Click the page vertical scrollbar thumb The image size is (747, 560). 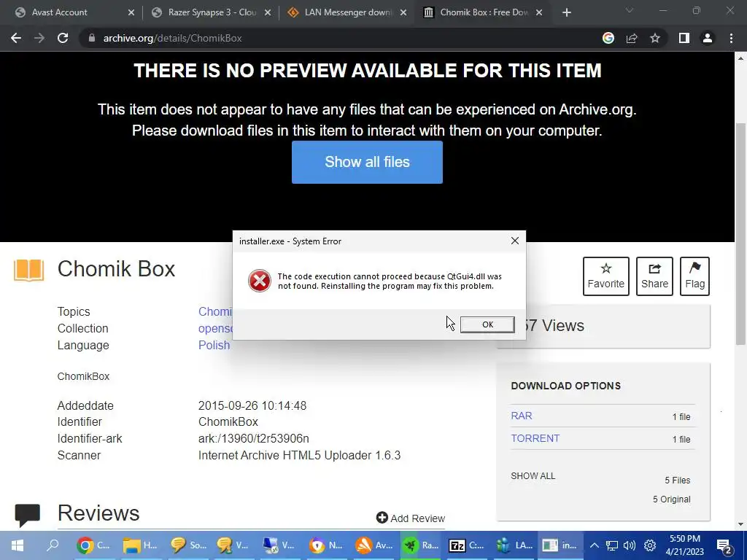tap(740, 233)
